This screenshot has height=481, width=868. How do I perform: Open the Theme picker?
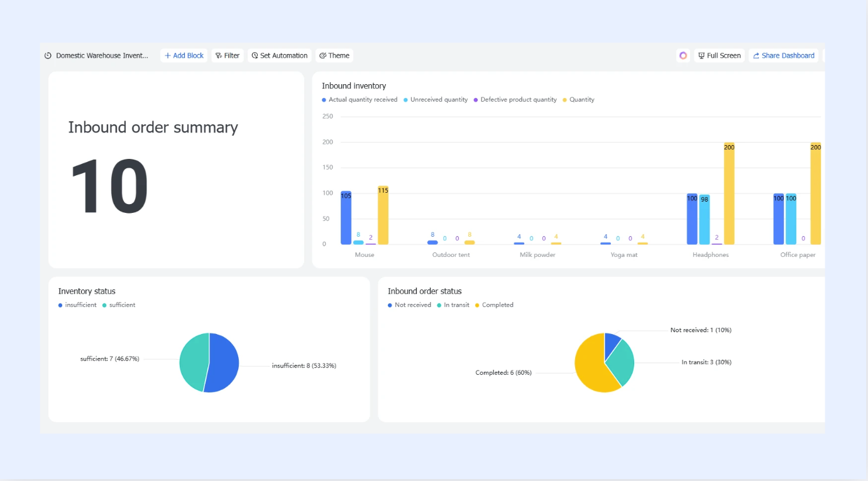click(334, 56)
